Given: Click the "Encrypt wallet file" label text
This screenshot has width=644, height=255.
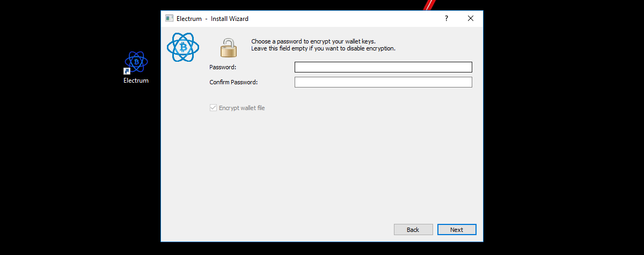Looking at the screenshot, I should [x=242, y=108].
